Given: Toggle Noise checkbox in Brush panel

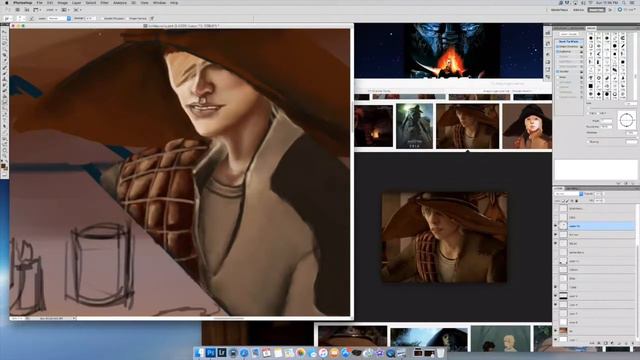Looking at the screenshot, I should pyautogui.click(x=558, y=77).
